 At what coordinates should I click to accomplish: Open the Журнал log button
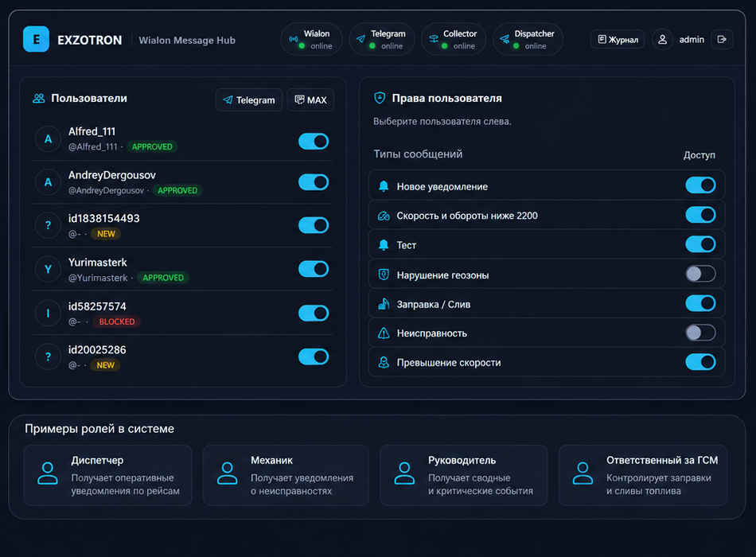click(618, 40)
